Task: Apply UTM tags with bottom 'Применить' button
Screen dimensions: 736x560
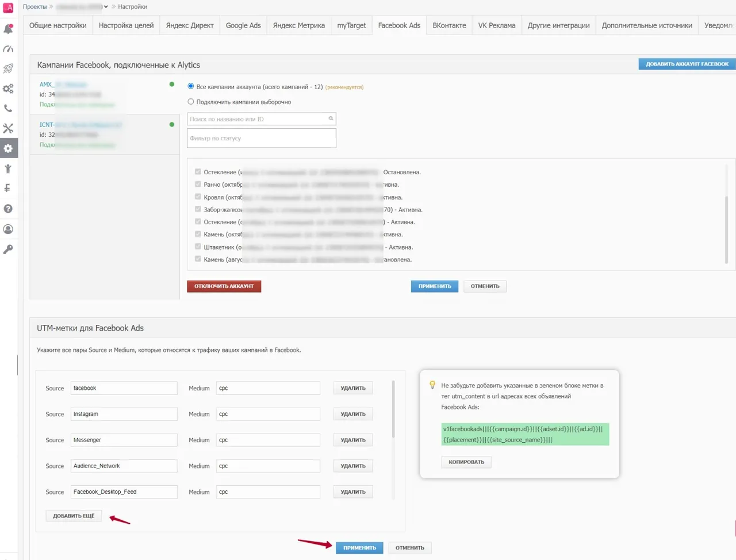Action: [x=359, y=548]
